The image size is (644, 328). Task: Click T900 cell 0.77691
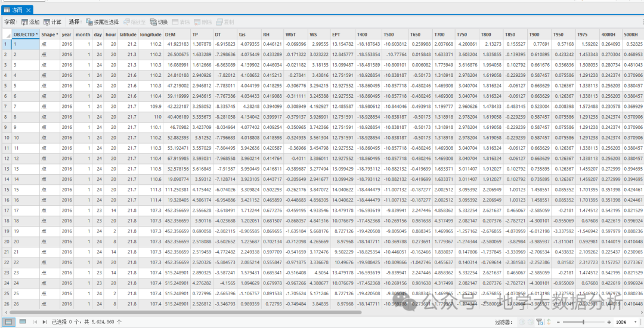539,44
